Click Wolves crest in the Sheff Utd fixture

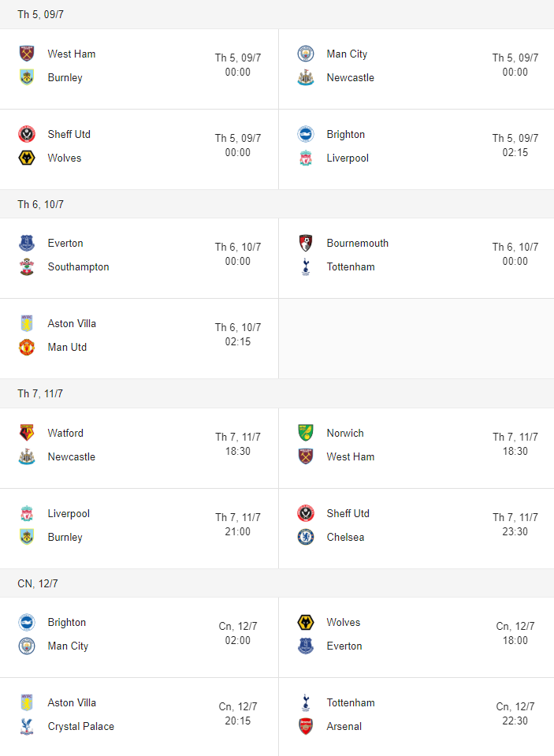coord(27,158)
